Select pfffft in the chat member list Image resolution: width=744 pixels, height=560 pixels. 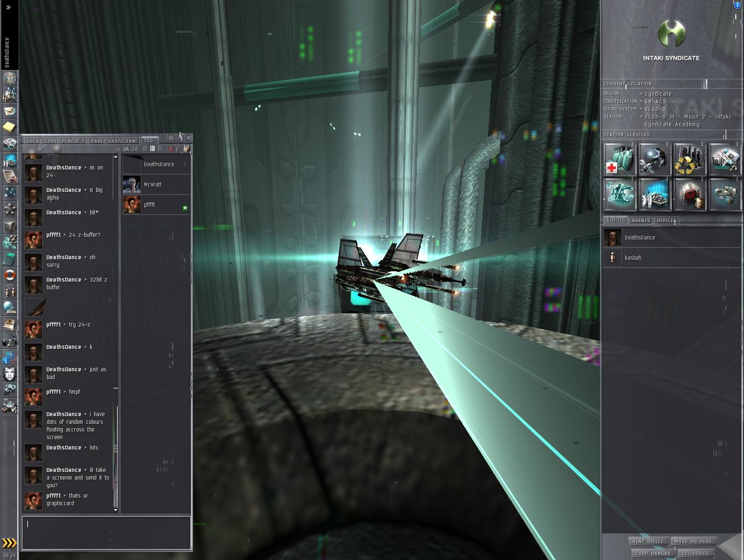point(156,205)
